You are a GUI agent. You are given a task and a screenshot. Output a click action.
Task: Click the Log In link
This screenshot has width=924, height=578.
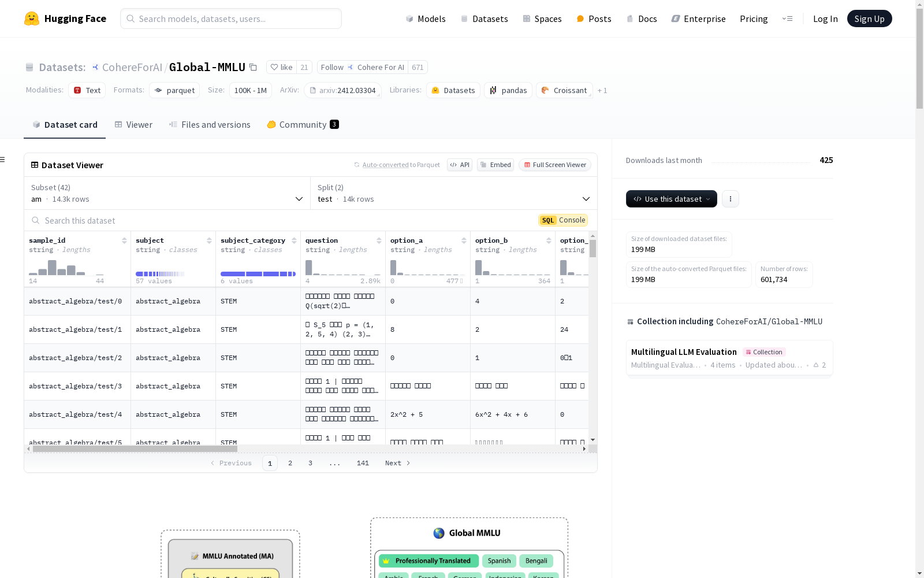825,18
